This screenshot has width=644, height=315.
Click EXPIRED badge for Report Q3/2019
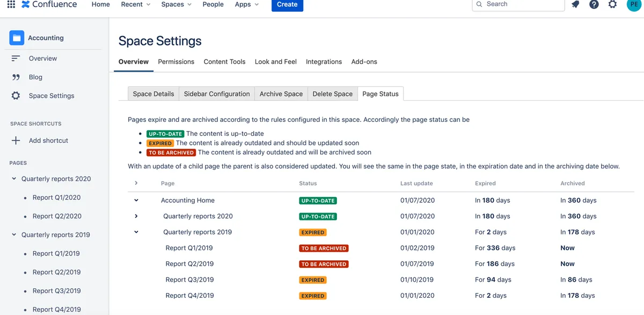(x=313, y=280)
